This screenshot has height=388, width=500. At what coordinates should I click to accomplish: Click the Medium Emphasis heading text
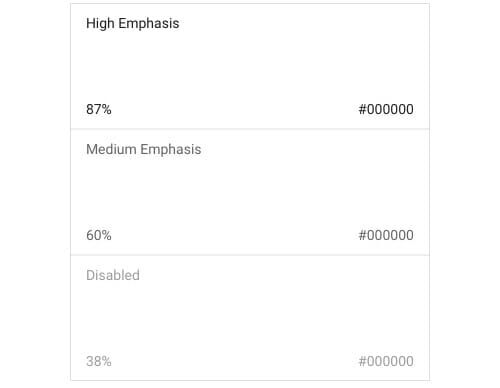pyautogui.click(x=144, y=150)
